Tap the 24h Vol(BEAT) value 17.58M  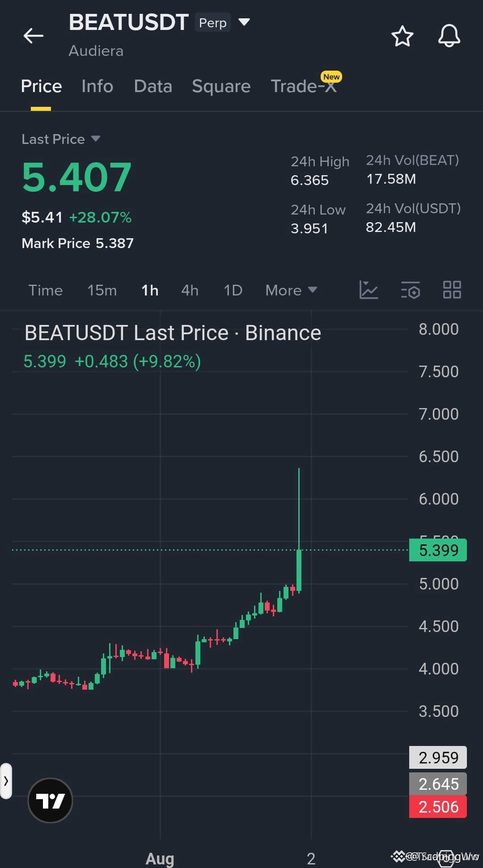tap(391, 179)
